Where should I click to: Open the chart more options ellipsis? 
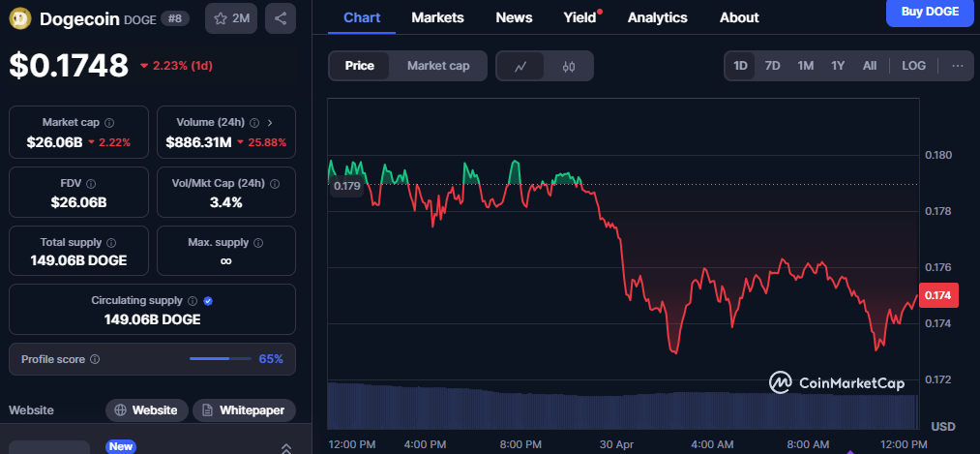tap(958, 66)
